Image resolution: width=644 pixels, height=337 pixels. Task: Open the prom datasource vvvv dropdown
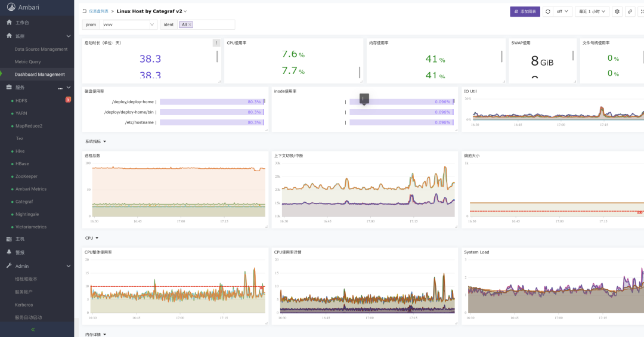click(x=129, y=24)
